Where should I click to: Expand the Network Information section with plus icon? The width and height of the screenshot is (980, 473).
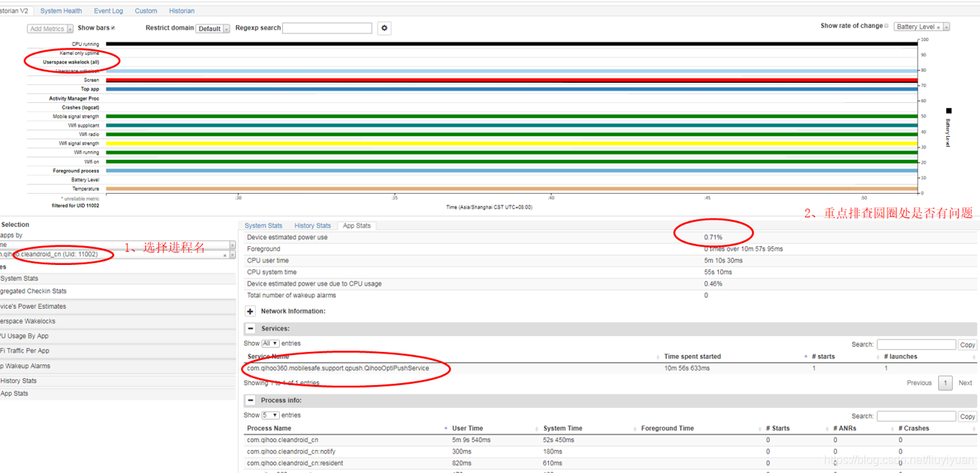pos(250,311)
